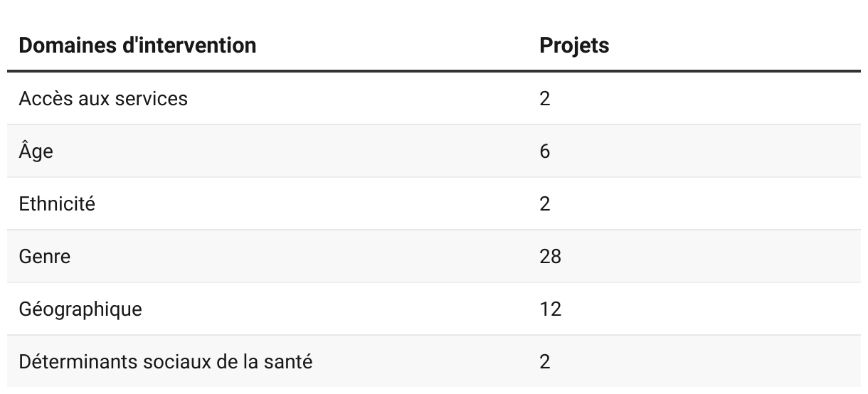Click the value 28 in the Genre row

tap(550, 256)
